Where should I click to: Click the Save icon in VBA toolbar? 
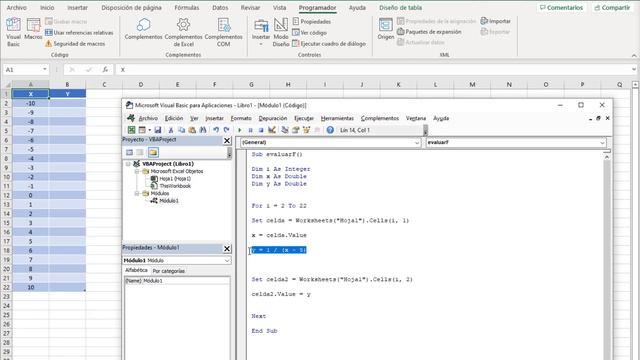point(158,130)
